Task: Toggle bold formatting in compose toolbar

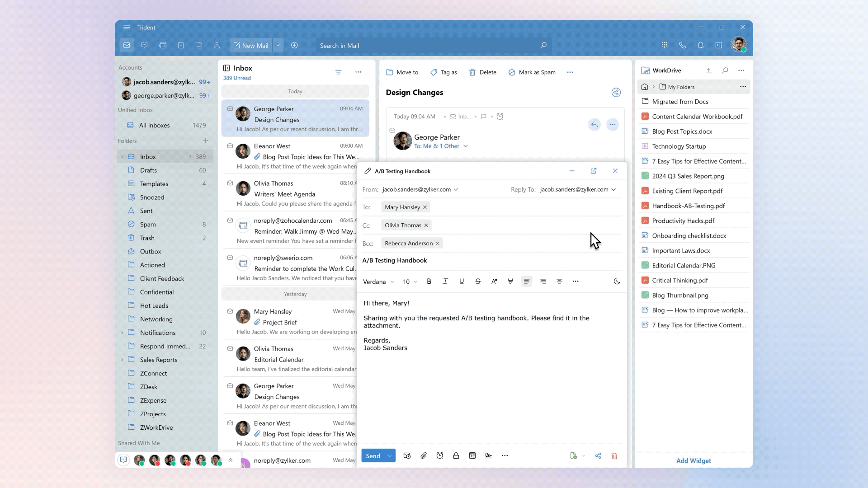Action: 429,281
